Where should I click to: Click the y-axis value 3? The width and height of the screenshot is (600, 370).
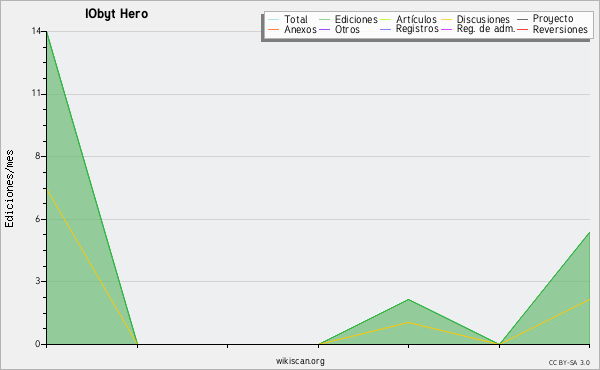click(x=38, y=281)
